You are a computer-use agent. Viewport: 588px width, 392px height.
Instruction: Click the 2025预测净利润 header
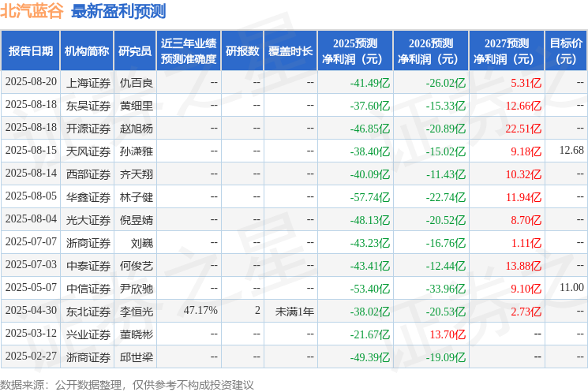click(x=355, y=51)
